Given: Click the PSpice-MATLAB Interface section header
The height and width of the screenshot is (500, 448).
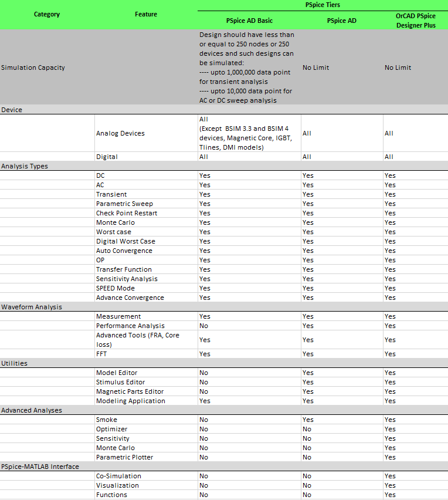Looking at the screenshot, I should (x=224, y=467).
